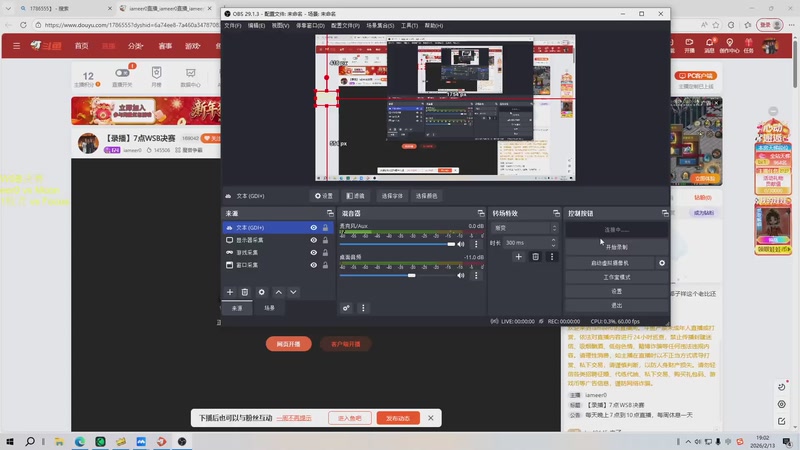Move selected source down with arrow
Viewport: 800px width, 450px height.
point(293,292)
